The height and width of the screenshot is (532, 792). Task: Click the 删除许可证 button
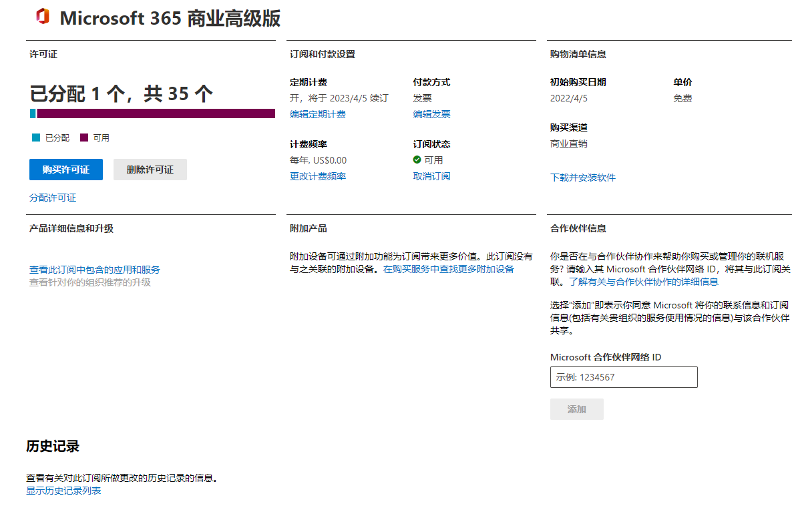pyautogui.click(x=150, y=170)
